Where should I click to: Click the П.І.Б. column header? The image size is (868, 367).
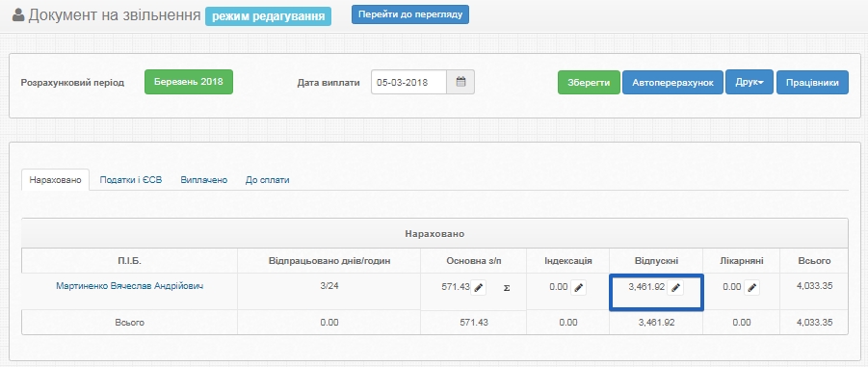point(129,261)
